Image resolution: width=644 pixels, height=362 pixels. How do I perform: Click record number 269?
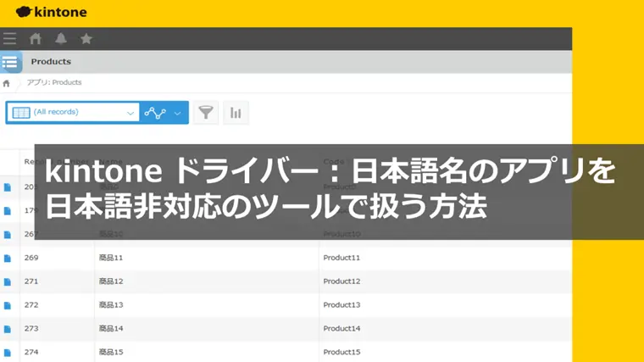click(31, 258)
